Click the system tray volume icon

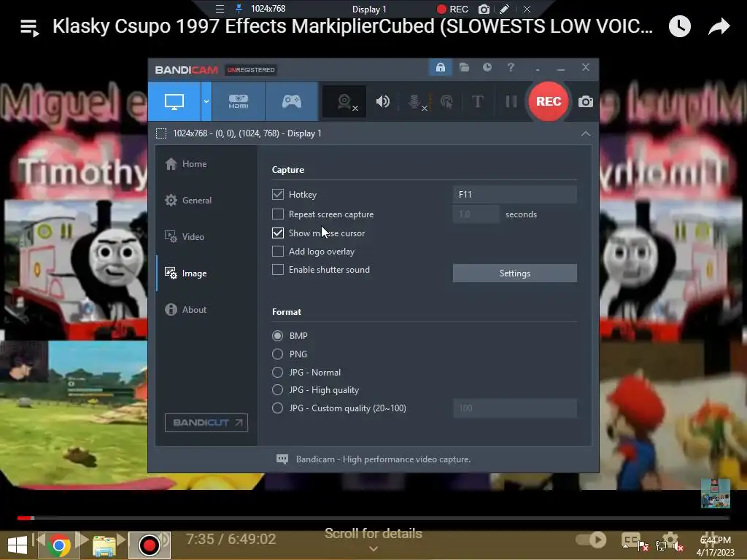[x=678, y=546]
